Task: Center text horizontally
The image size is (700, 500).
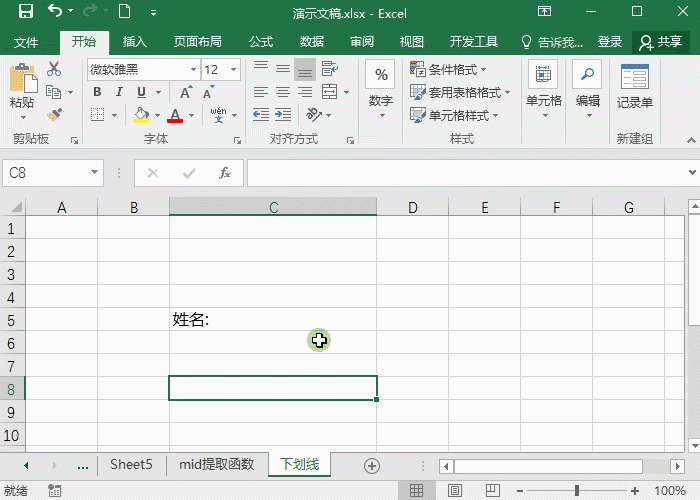Action: pyautogui.click(x=283, y=92)
